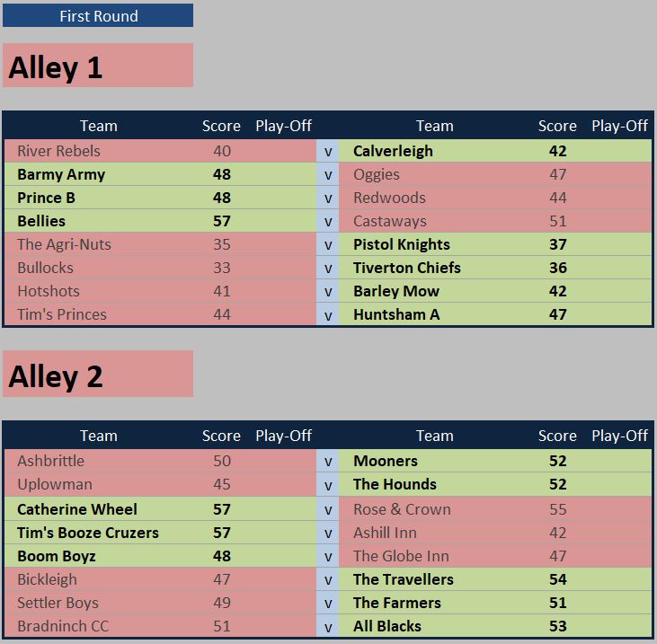657x644 pixels.
Task: Select the Rose & Crown team cell
Action: pos(434,509)
